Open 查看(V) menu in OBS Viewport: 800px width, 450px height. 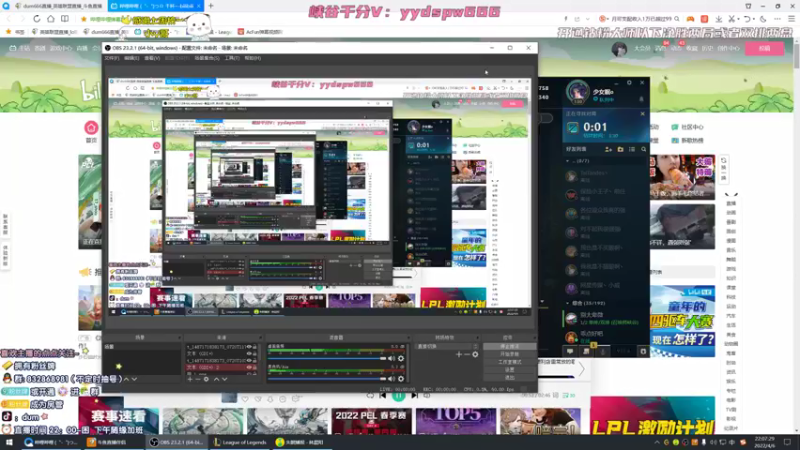tap(152, 58)
